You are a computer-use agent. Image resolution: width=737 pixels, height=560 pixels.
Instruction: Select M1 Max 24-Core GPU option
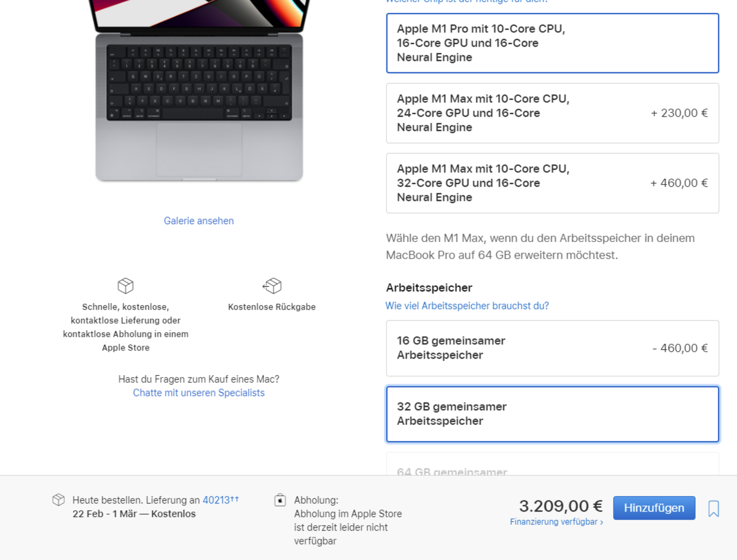tap(552, 113)
